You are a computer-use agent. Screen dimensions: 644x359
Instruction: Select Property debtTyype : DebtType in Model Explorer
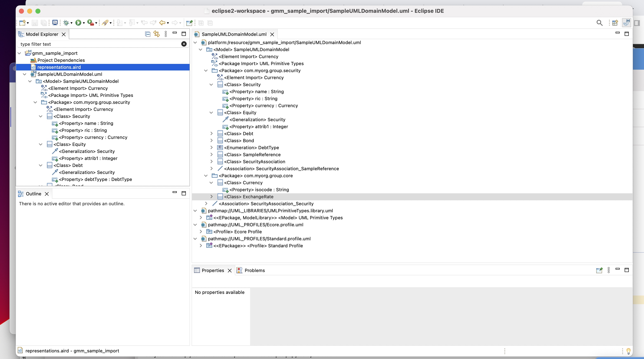[x=95, y=179]
